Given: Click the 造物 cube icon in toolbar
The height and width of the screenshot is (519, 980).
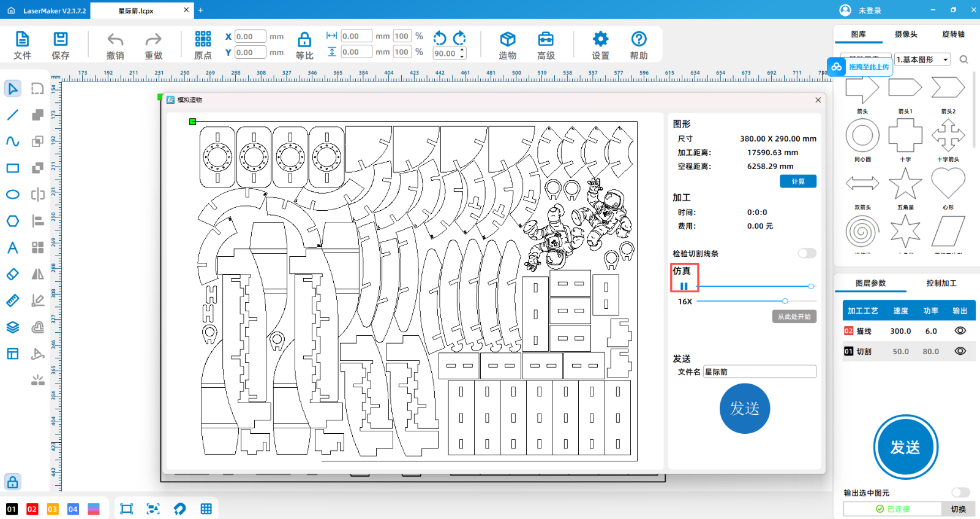Looking at the screenshot, I should click(507, 40).
